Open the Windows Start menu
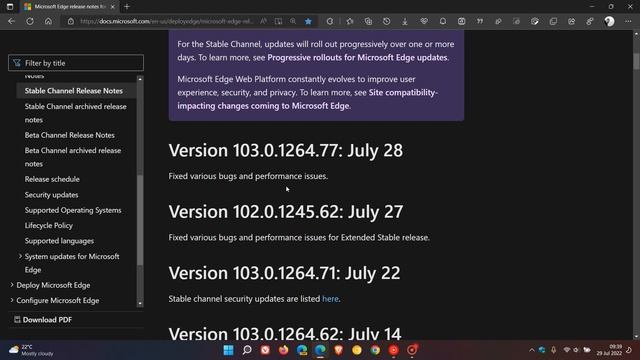This screenshot has height=360, width=640. tap(229, 350)
